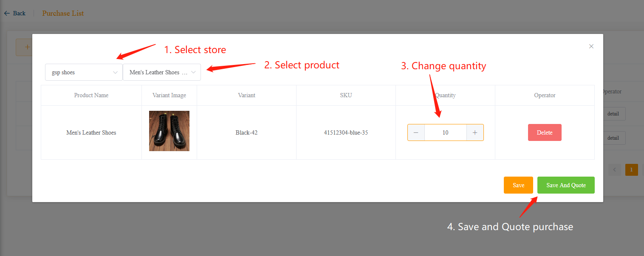Expand the Men's Leather Shoes product dropdown
The image size is (644, 256).
click(161, 72)
